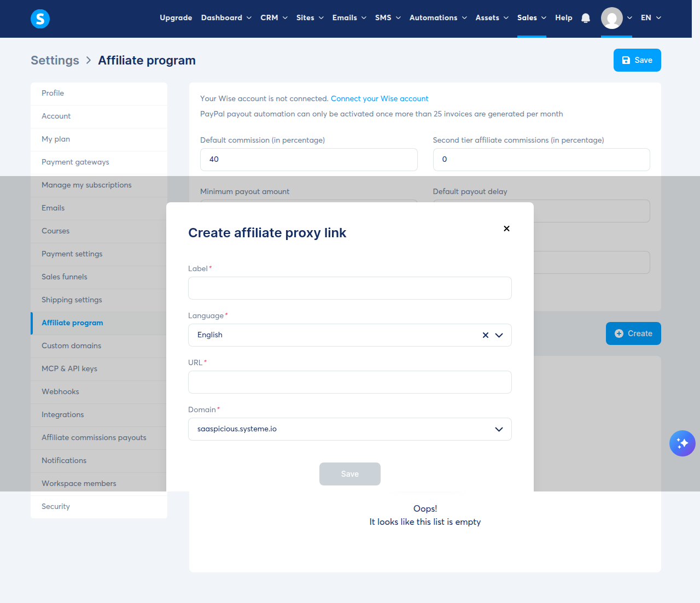Image resolution: width=700 pixels, height=603 pixels.
Task: Open Webhooks settings
Action: pos(99,392)
